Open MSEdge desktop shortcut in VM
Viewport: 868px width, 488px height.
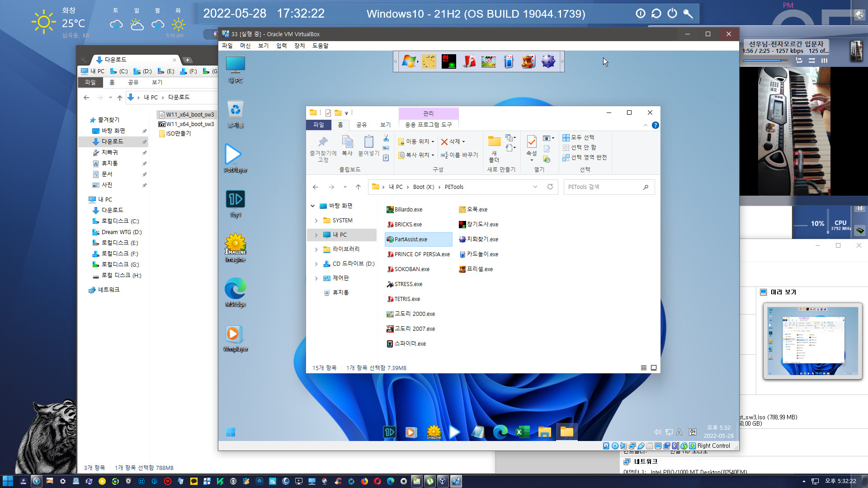[235, 292]
